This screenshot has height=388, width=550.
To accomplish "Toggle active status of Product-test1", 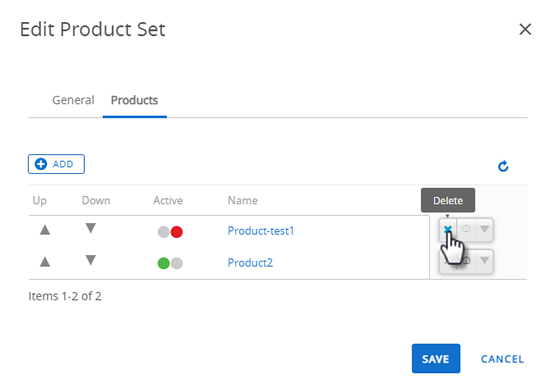I will coord(170,232).
